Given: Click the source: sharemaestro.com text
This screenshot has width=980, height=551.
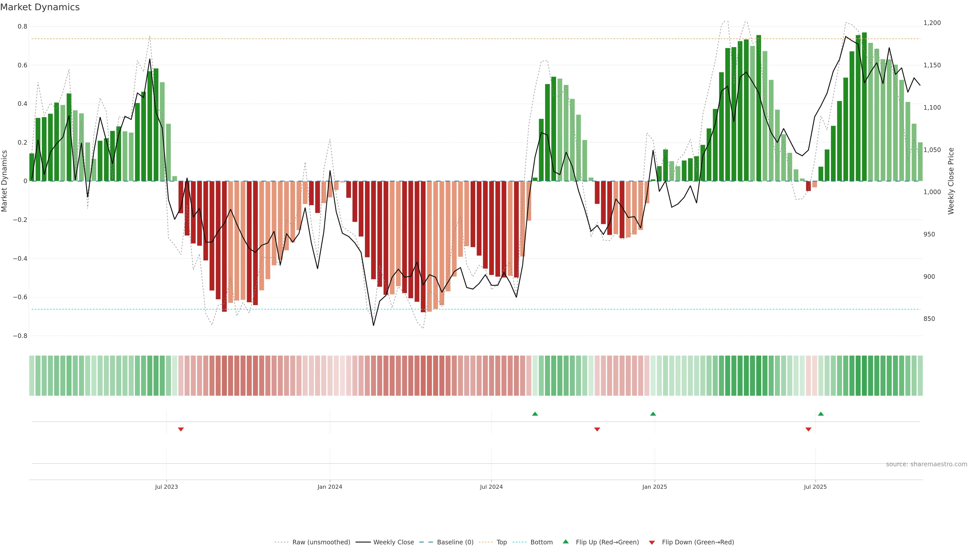Looking at the screenshot, I should point(926,464).
